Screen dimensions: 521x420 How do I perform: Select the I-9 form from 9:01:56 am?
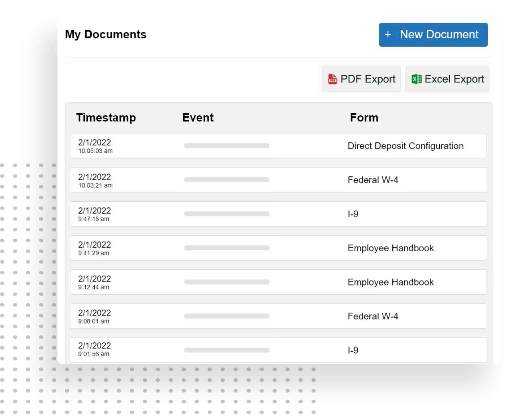[353, 350]
